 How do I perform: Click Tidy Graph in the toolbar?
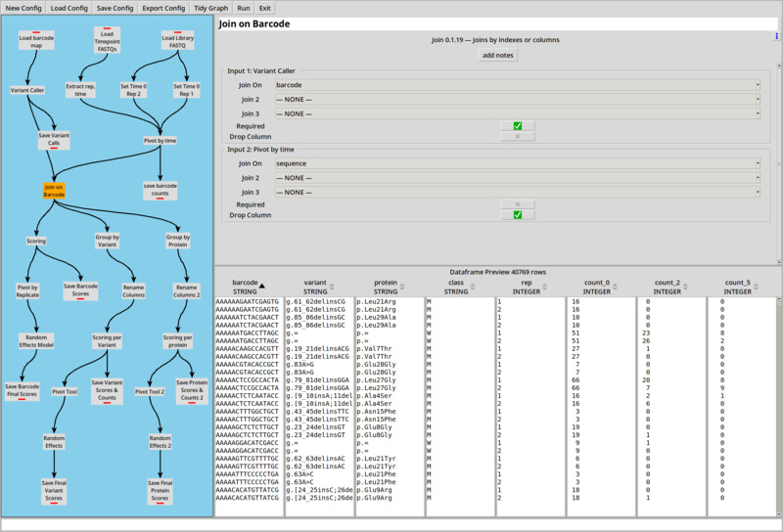(x=210, y=8)
